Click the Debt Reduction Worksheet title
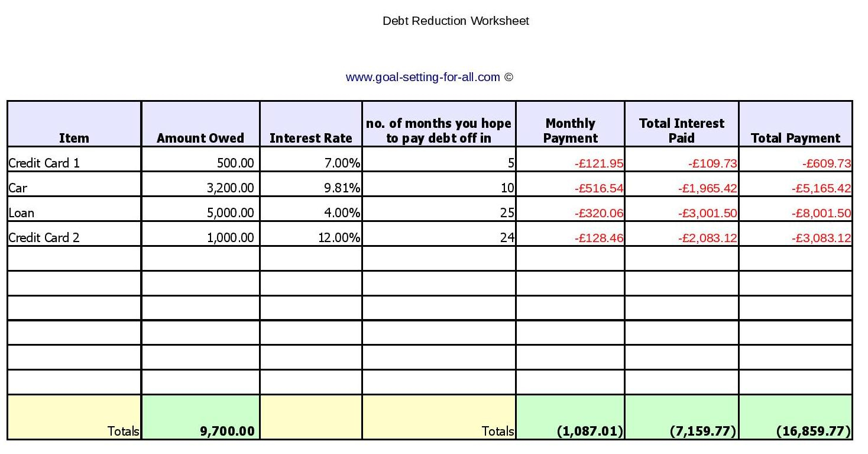 tap(455, 21)
